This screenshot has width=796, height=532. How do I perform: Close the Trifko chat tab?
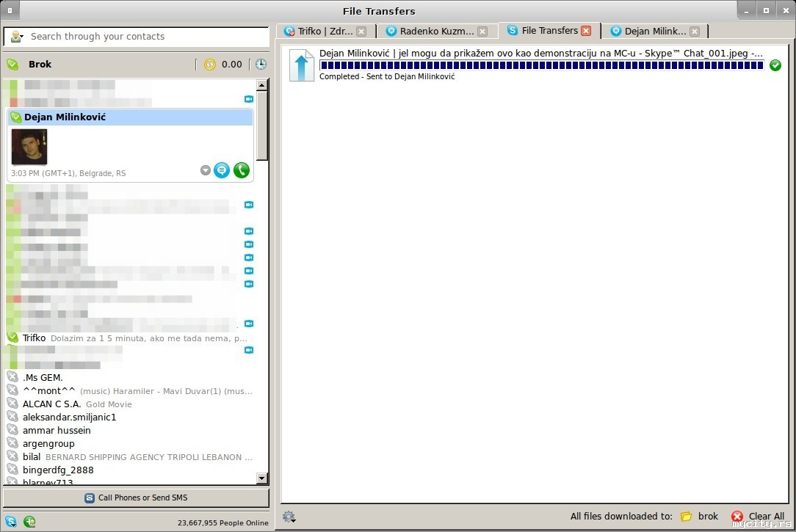pyautogui.click(x=361, y=32)
